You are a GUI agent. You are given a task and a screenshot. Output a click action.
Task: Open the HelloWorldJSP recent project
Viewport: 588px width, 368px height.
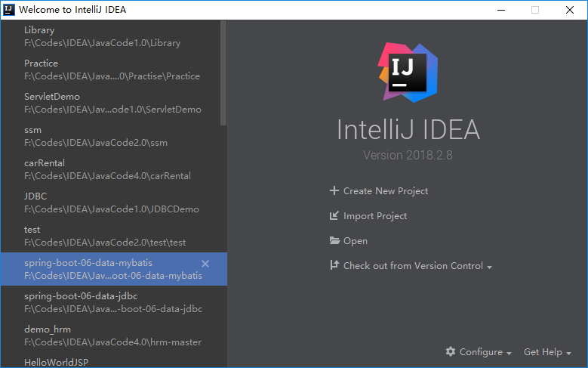pos(114,360)
